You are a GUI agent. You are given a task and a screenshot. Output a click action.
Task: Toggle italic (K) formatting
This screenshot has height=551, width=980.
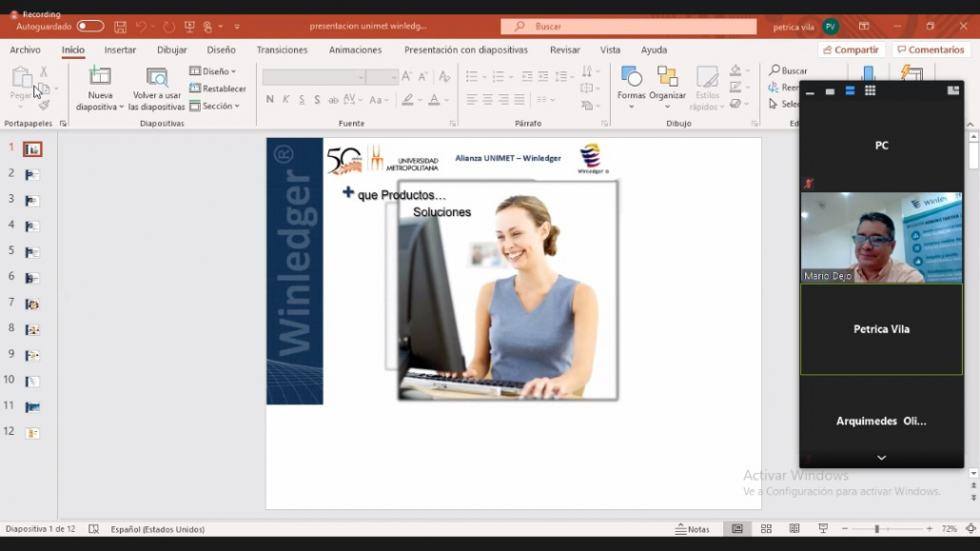click(x=285, y=99)
